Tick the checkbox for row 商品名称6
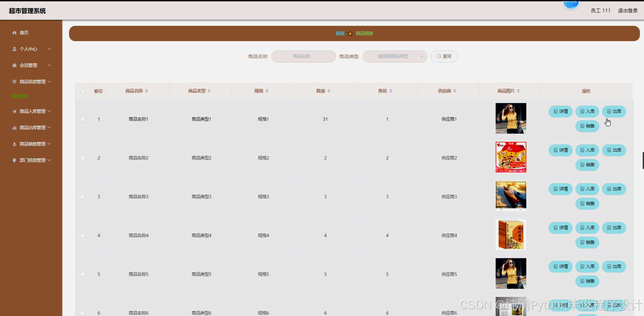This screenshot has height=316, width=644. [x=82, y=313]
